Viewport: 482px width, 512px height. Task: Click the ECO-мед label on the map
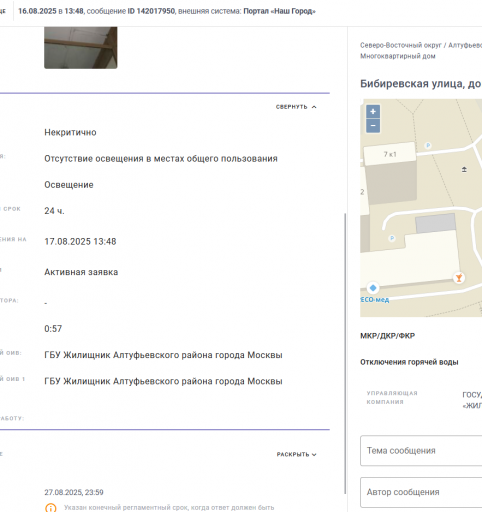coord(375,300)
